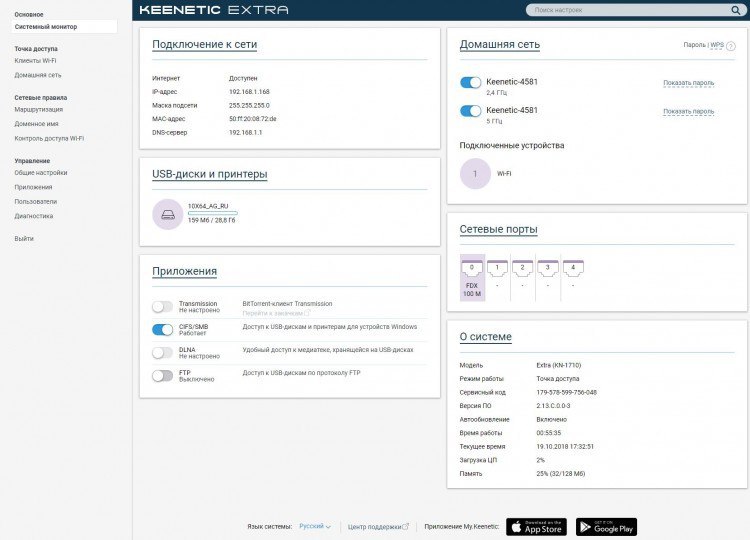Open Системный монитор in sidebar
This screenshot has height=540, width=750.
pyautogui.click(x=64, y=27)
